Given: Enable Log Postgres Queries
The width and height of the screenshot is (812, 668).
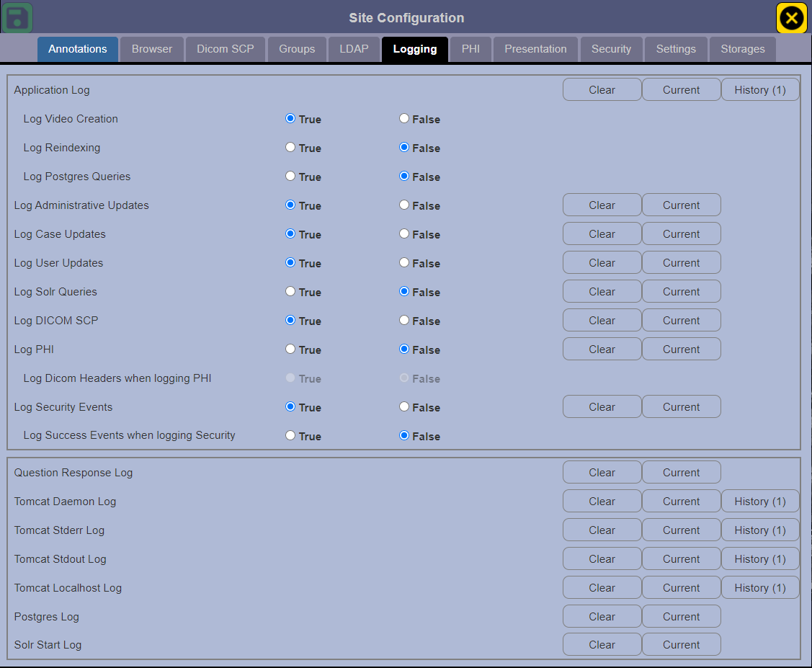Looking at the screenshot, I should (289, 177).
